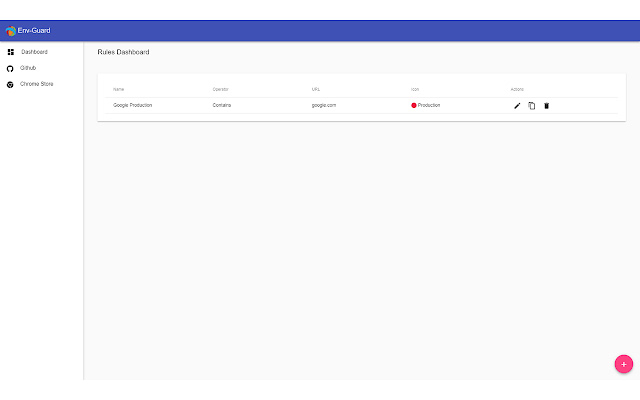This screenshot has width=640, height=400.
Task: Edit the Google Production rule with pencil
Action: 517,106
